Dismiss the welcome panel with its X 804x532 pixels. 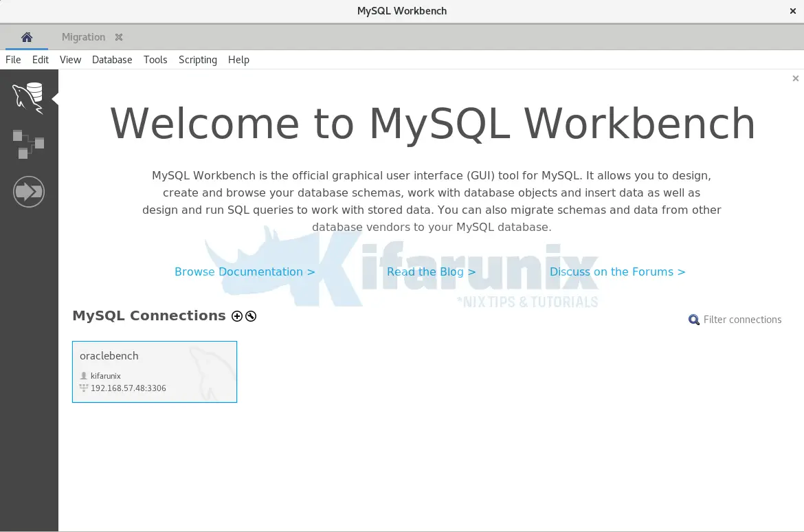tap(795, 78)
